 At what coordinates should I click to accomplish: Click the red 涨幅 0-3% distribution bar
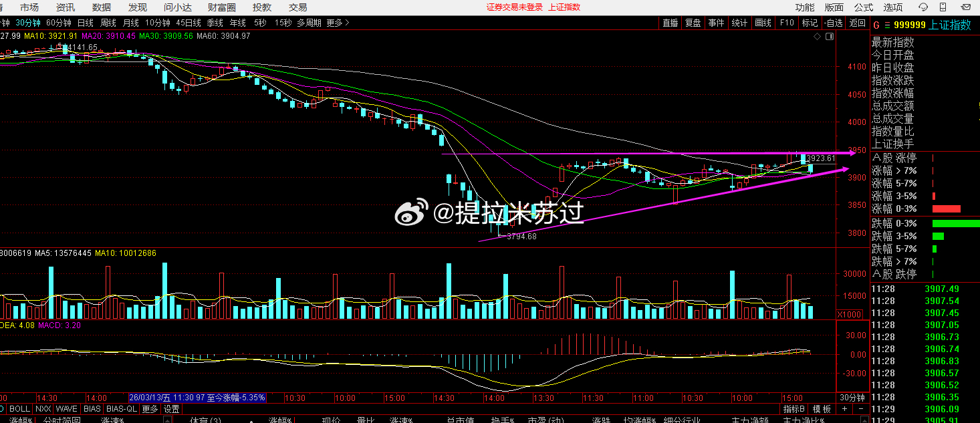click(946, 209)
